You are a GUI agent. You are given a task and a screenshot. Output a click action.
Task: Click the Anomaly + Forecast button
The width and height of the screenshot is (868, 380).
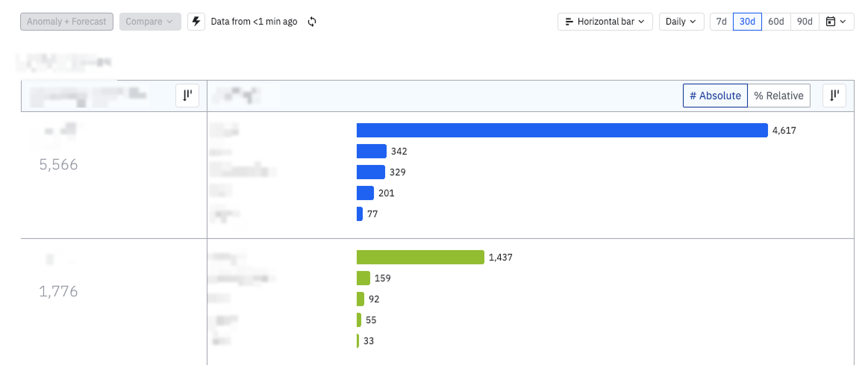pos(67,22)
